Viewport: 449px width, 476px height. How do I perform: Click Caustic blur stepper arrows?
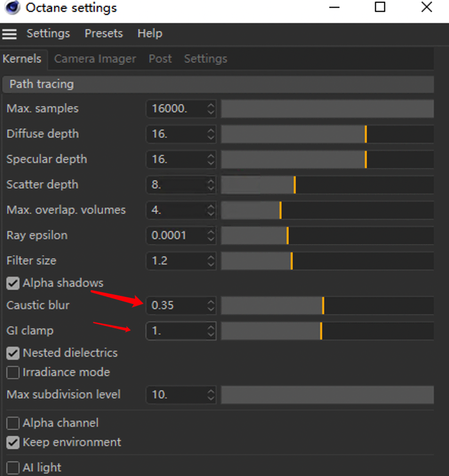[x=211, y=305]
